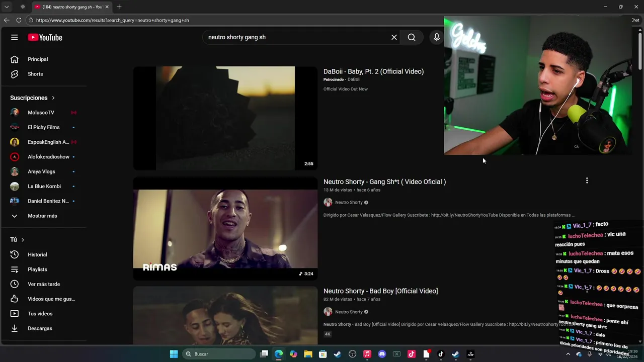Expand the Suscripciones section
The image size is (644, 362).
[x=33, y=98]
